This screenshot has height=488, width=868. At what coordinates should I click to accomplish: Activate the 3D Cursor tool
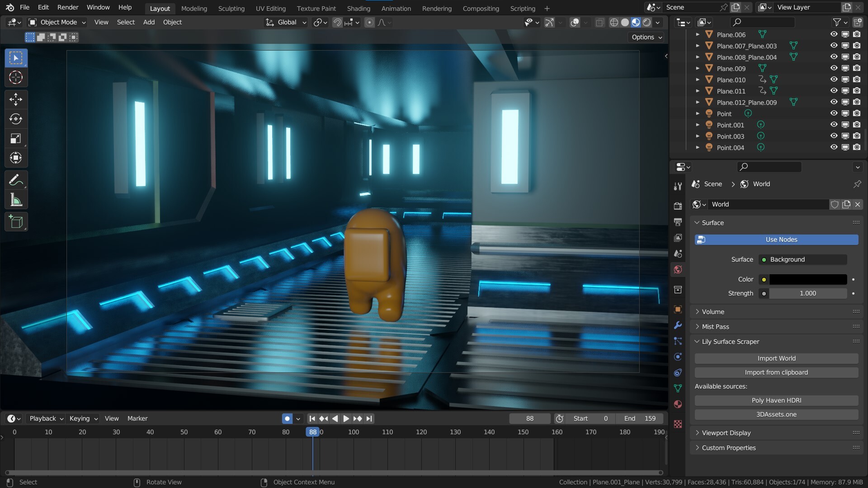click(16, 78)
